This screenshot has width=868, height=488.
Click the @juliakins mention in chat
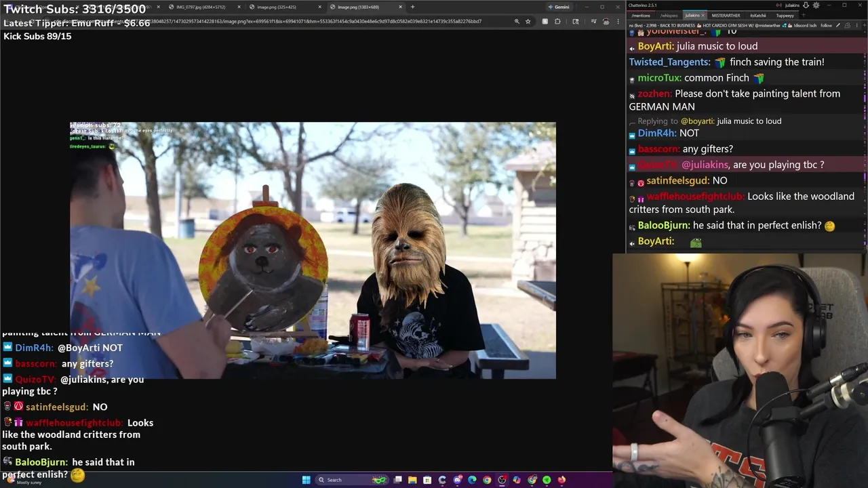coord(705,165)
